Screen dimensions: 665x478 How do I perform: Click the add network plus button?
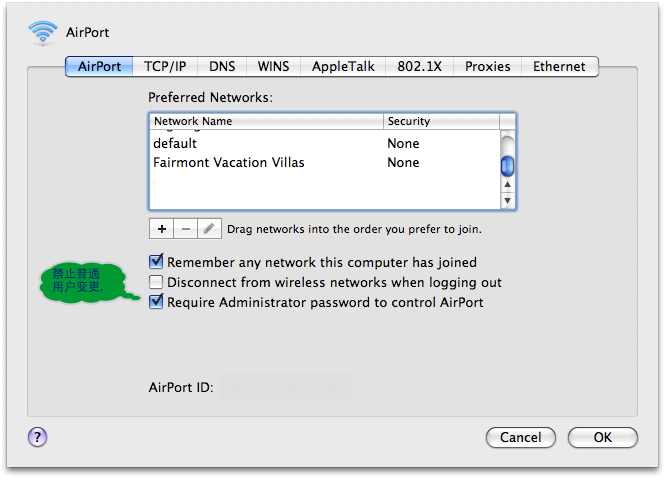(x=162, y=229)
